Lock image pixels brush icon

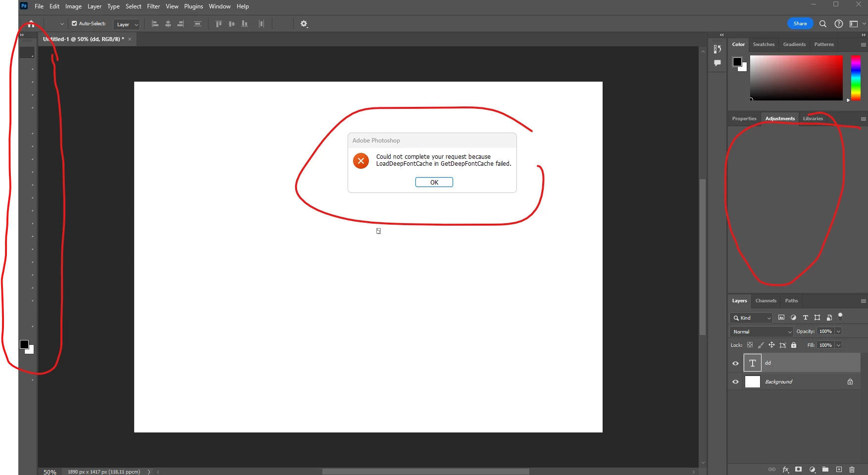pos(761,345)
